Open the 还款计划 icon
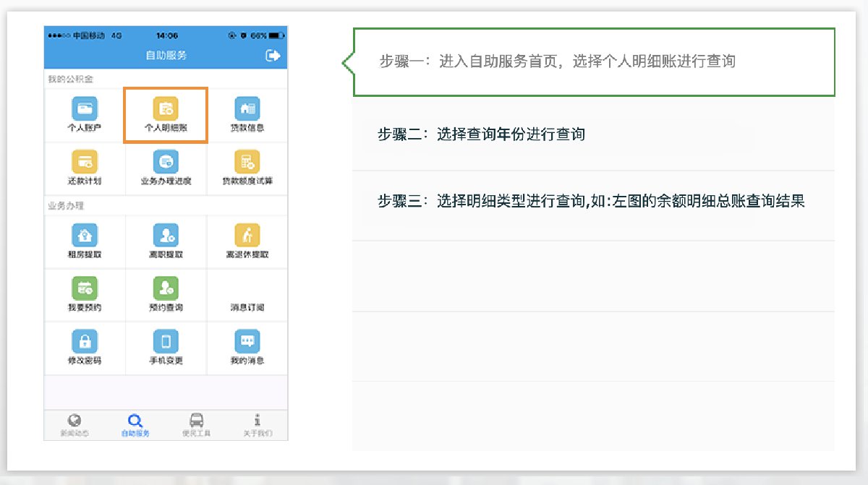 click(x=84, y=162)
